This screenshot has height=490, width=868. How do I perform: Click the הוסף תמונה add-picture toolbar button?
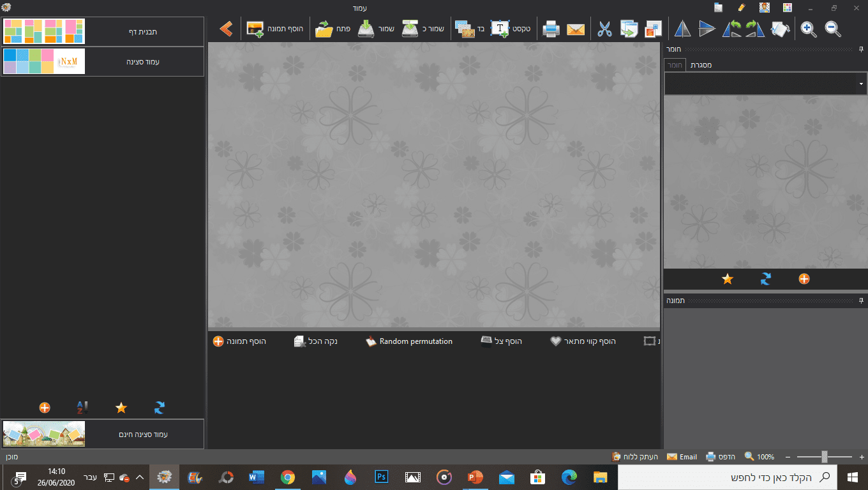pos(275,29)
